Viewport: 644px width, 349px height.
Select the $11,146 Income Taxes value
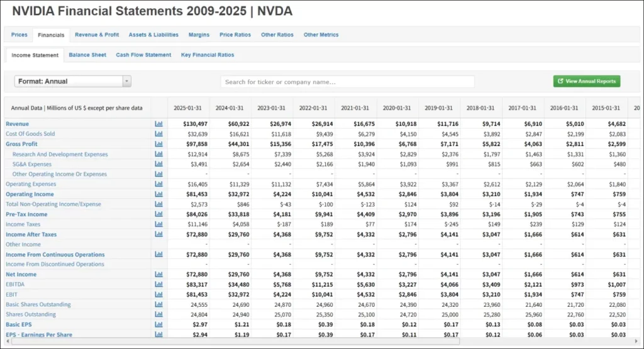[x=197, y=224]
